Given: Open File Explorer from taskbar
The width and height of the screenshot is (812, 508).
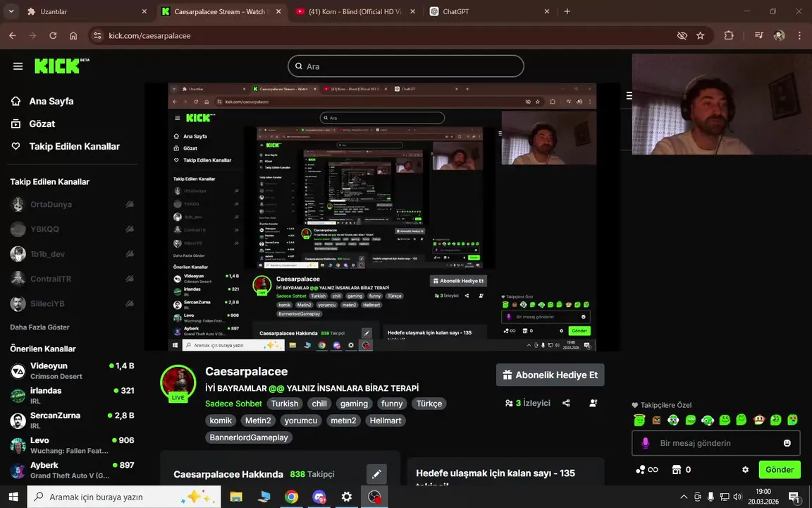Looking at the screenshot, I should tap(236, 497).
